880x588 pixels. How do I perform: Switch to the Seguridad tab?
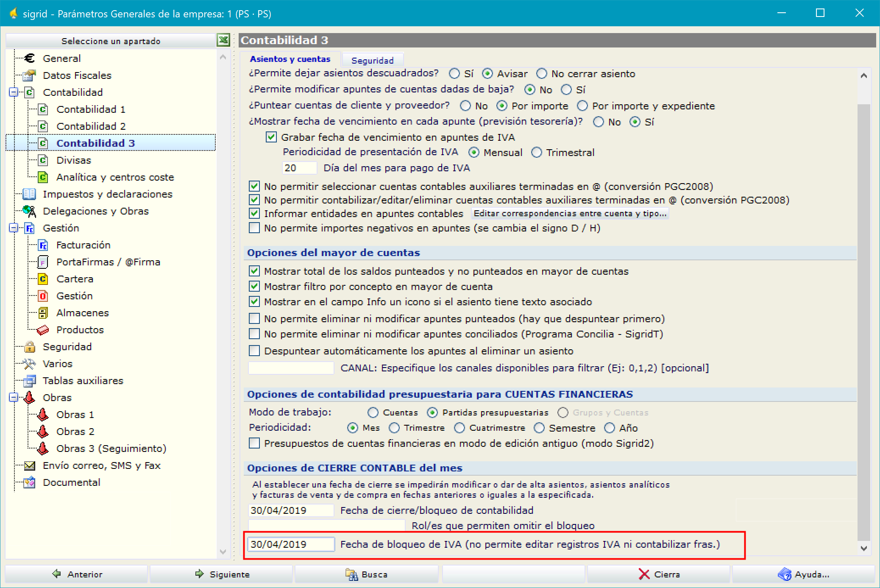pyautogui.click(x=373, y=60)
